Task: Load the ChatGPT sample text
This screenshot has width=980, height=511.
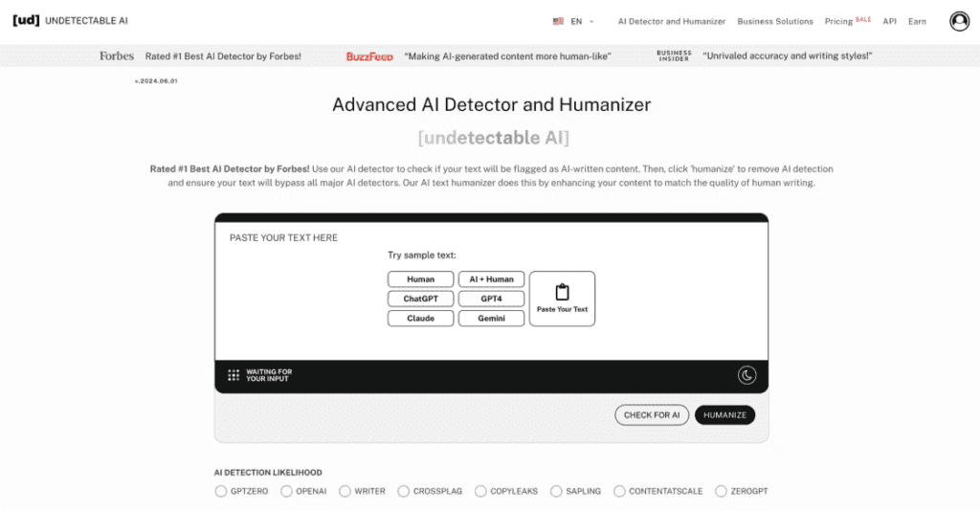Action: [421, 299]
